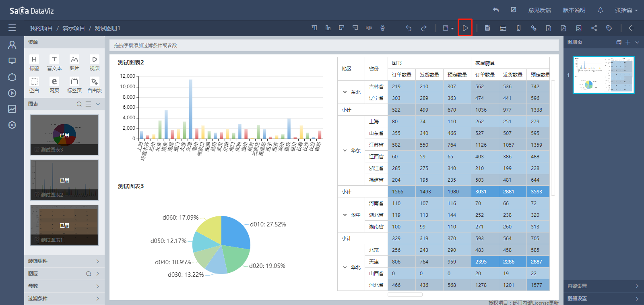Click the user profile sidebar icon
Image resolution: width=644 pixels, height=305 pixels.
pyautogui.click(x=12, y=45)
